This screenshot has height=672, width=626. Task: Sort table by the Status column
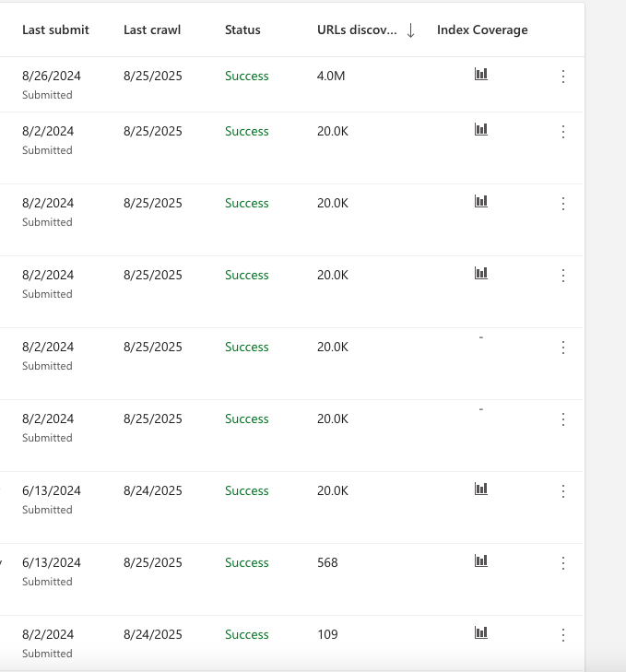click(x=242, y=29)
